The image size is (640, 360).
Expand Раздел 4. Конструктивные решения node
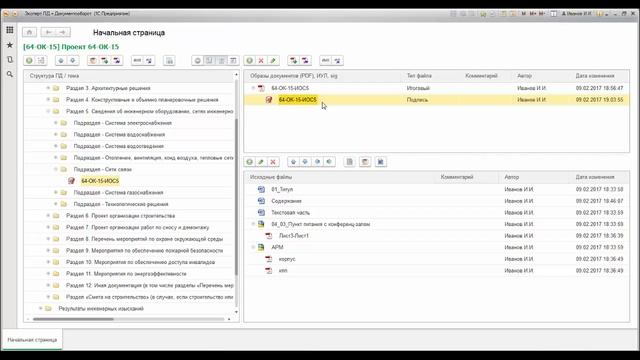coord(48,100)
